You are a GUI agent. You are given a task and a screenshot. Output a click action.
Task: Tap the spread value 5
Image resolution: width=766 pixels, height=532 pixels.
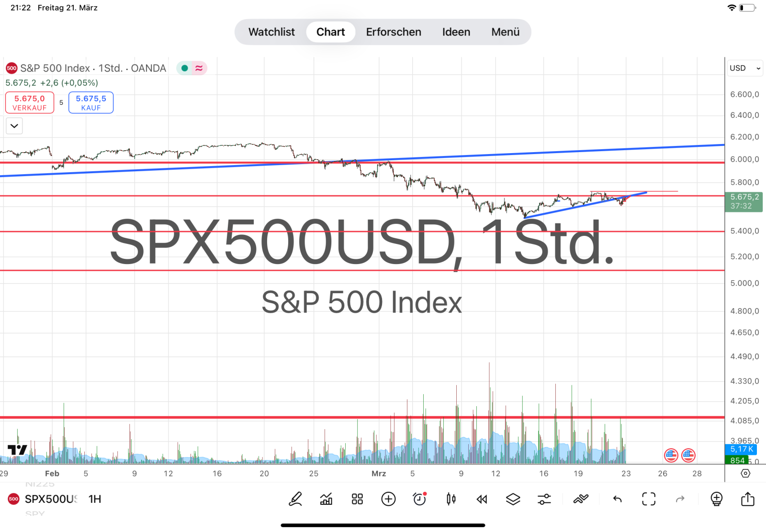(61, 102)
